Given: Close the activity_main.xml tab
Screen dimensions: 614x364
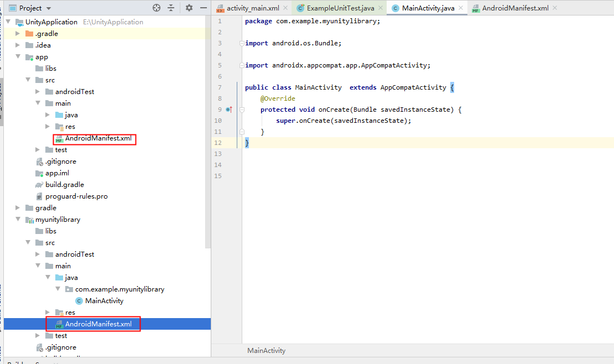Looking at the screenshot, I should click(x=285, y=8).
